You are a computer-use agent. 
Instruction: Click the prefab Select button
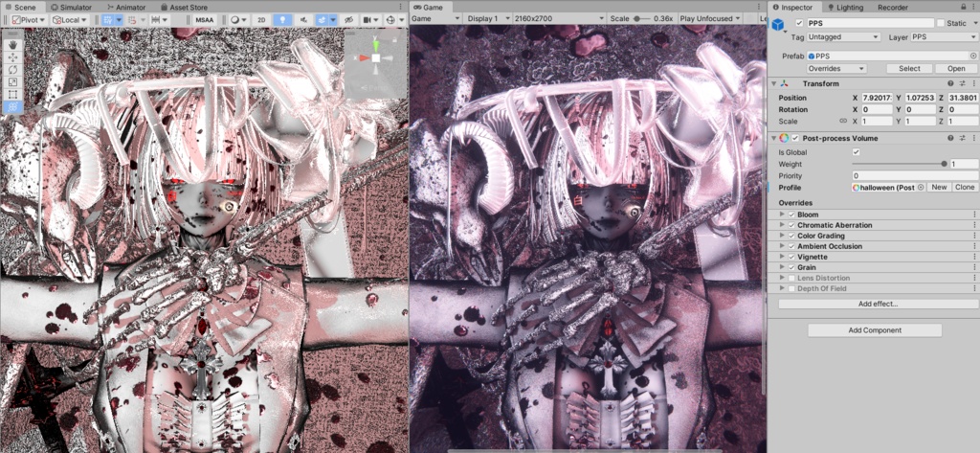(909, 68)
